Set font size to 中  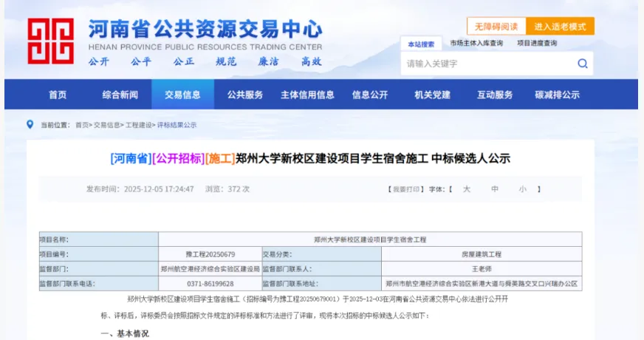click(x=495, y=189)
